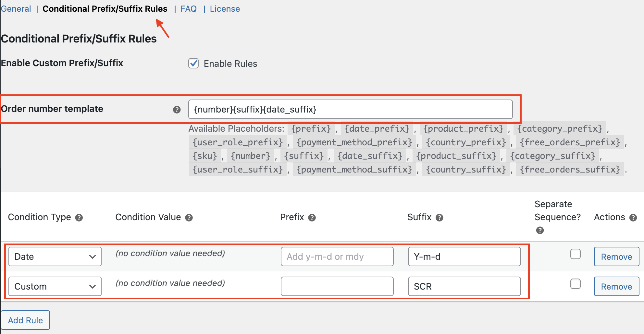Open the Custom condition type dropdown
This screenshot has width=644, height=334.
[55, 286]
